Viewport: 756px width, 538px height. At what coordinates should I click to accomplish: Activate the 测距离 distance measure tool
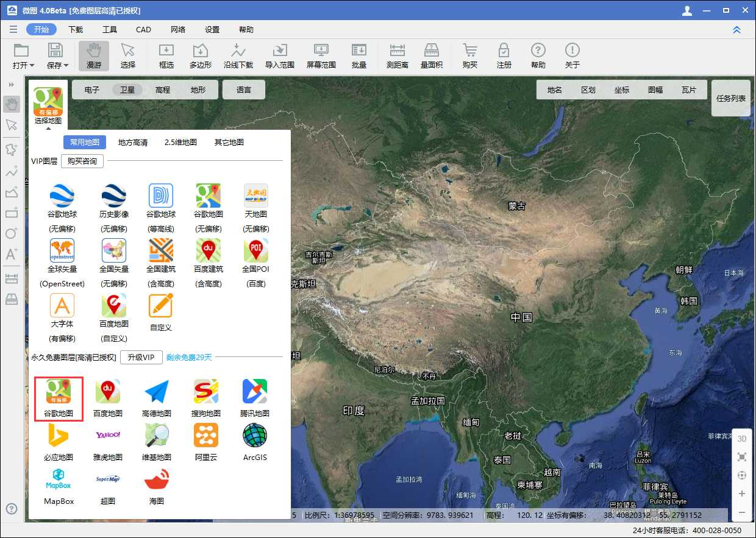(398, 56)
